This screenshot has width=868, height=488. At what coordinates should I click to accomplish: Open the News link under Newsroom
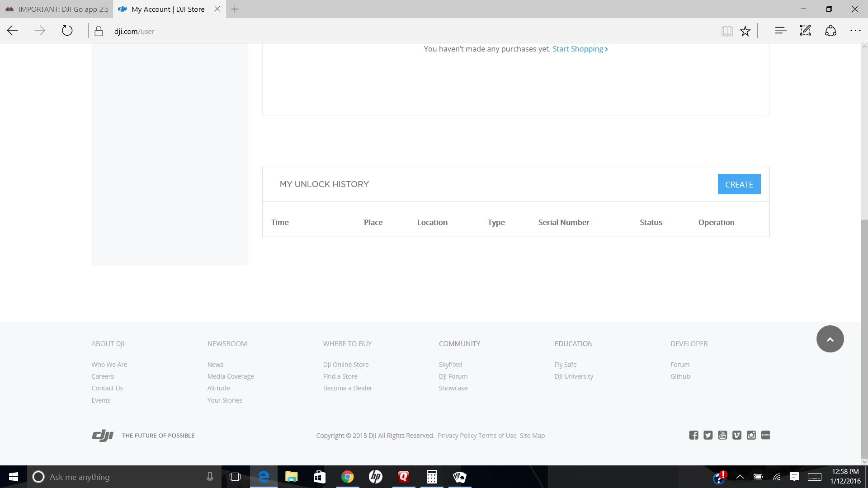[215, 365]
